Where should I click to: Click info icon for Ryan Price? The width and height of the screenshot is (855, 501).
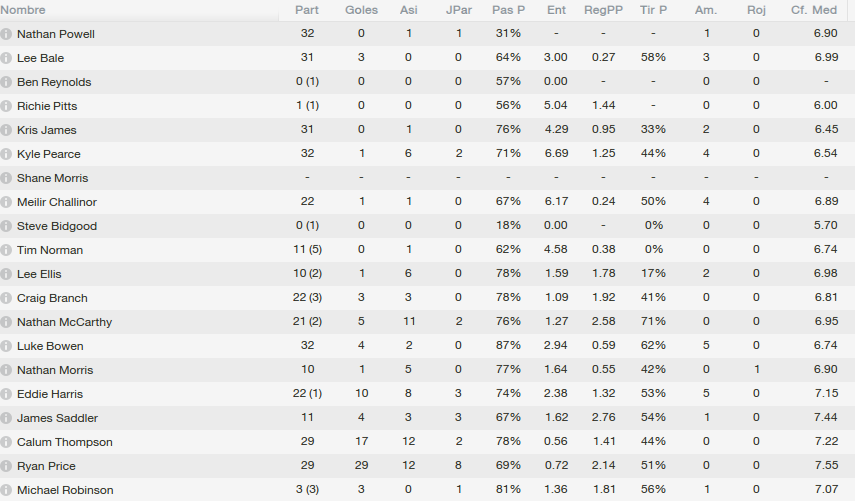7,466
